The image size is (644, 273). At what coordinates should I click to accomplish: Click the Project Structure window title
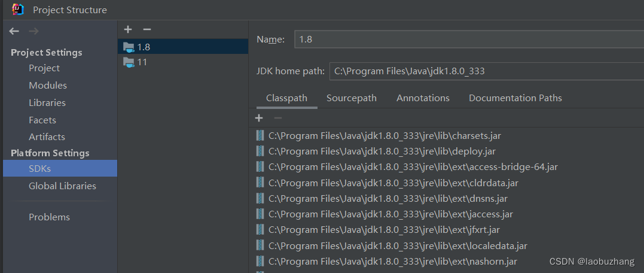[x=70, y=10]
